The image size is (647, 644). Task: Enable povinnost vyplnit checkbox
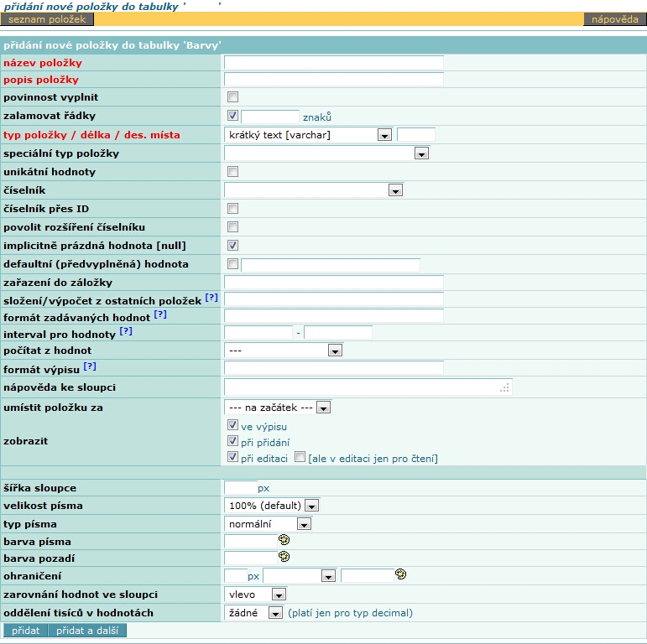[233, 97]
